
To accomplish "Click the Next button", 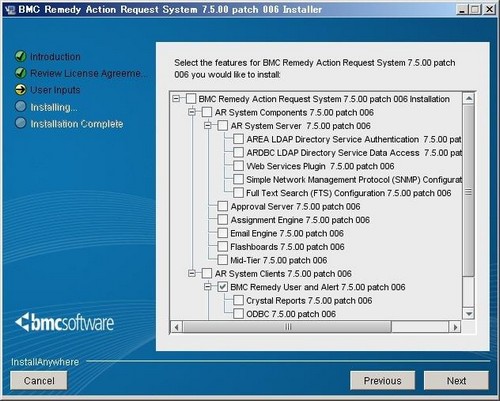I will point(456,380).
